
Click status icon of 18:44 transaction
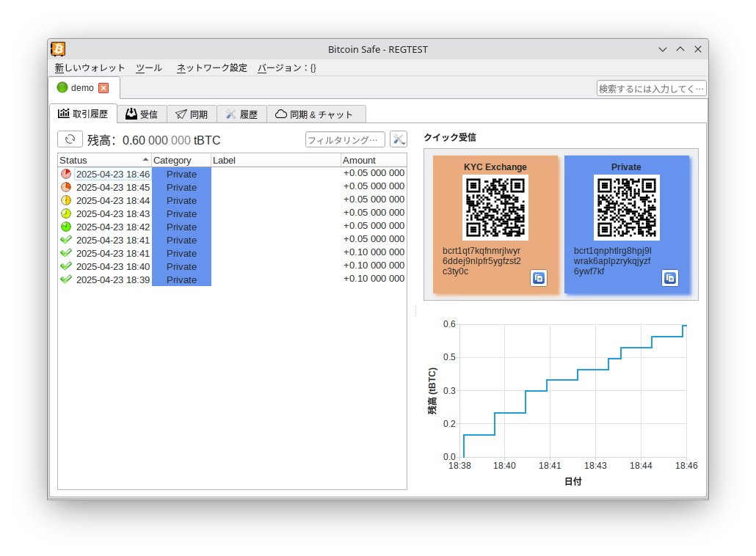point(66,200)
